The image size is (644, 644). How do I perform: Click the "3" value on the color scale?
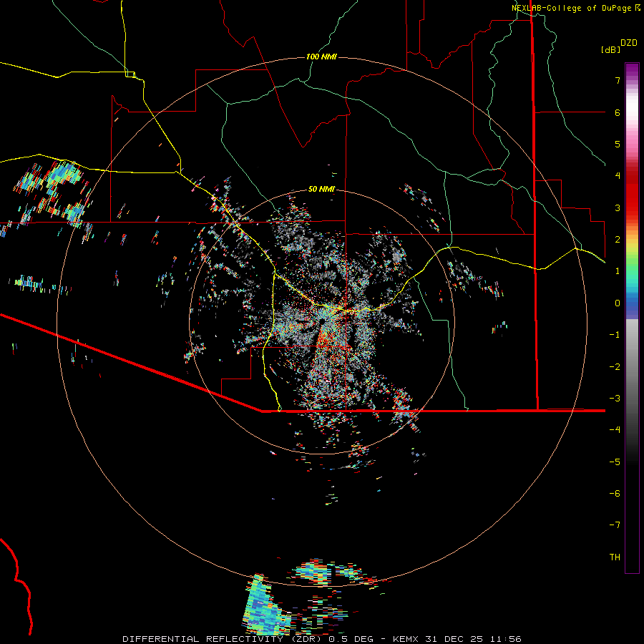coord(618,208)
